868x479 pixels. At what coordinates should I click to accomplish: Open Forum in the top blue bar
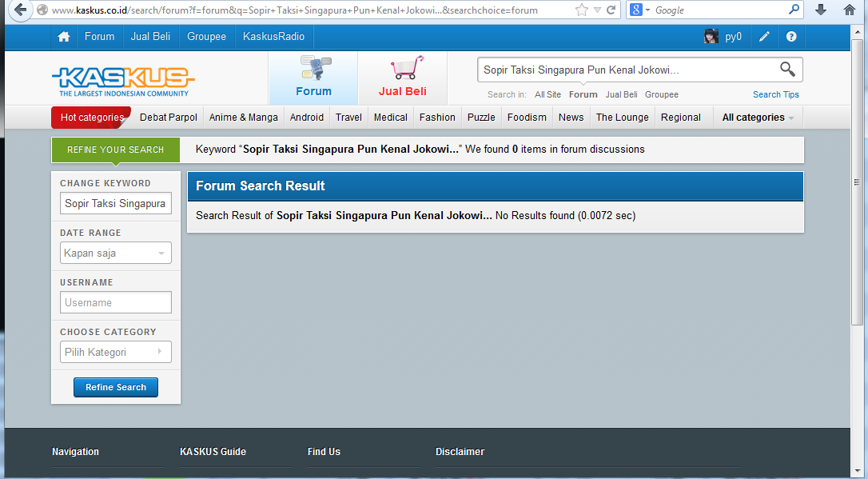click(100, 37)
